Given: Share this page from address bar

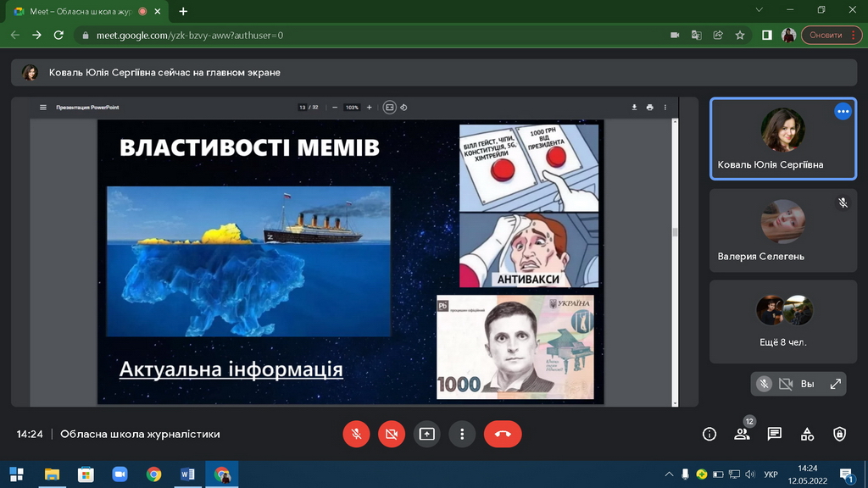Looking at the screenshot, I should pos(718,35).
